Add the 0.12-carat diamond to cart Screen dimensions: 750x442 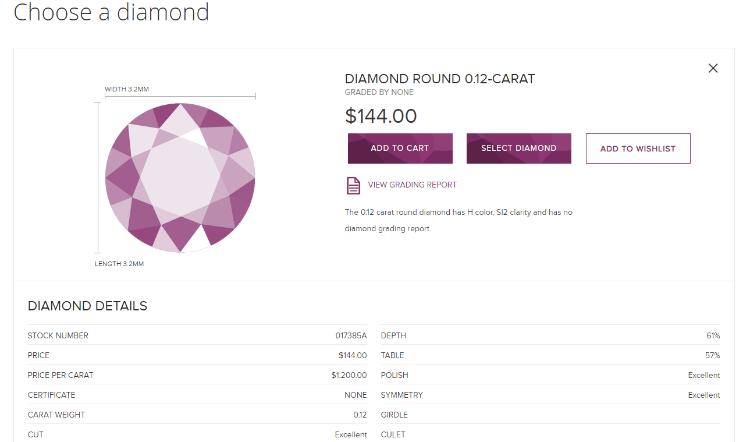tap(400, 148)
